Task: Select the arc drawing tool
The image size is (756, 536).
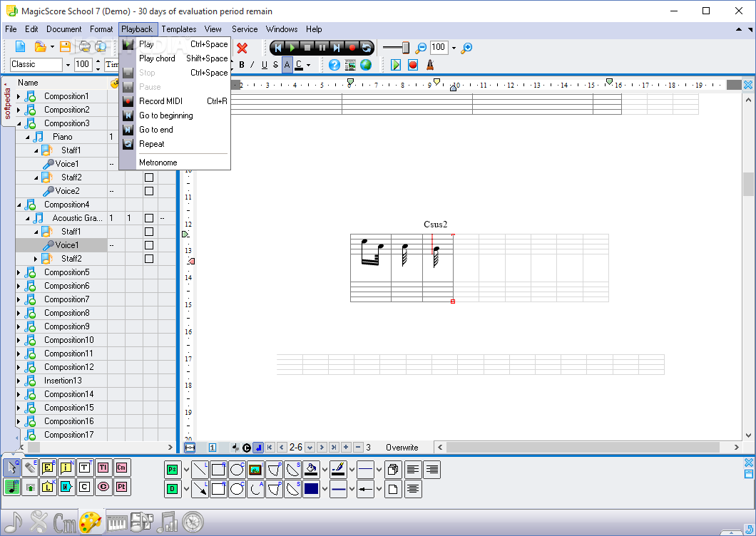Action: 255,488
